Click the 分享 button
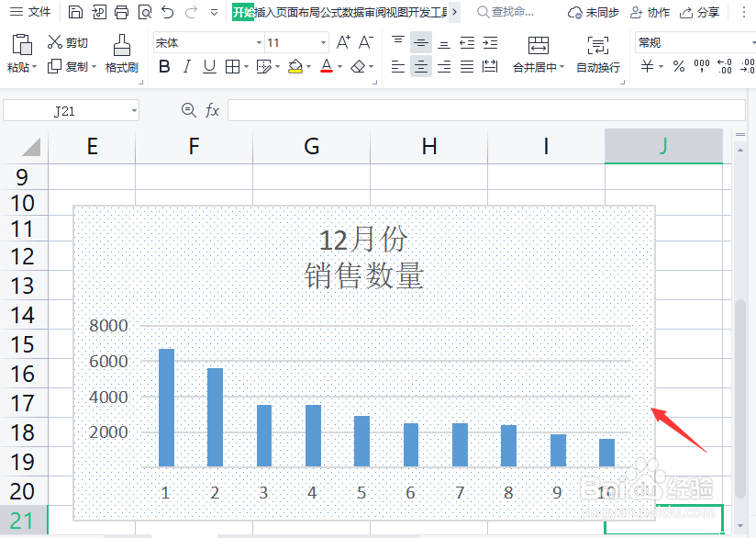 (700, 13)
